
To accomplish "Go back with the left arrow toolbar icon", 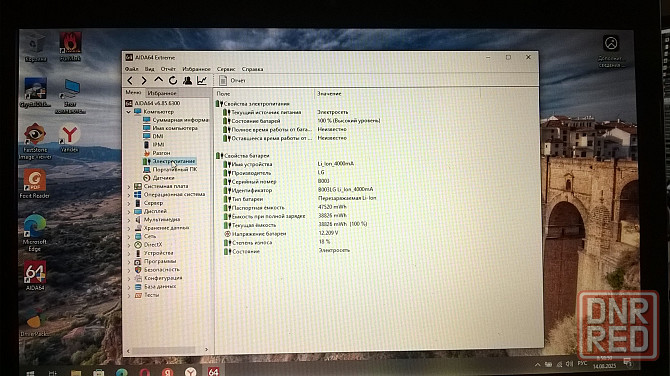I will [x=130, y=80].
